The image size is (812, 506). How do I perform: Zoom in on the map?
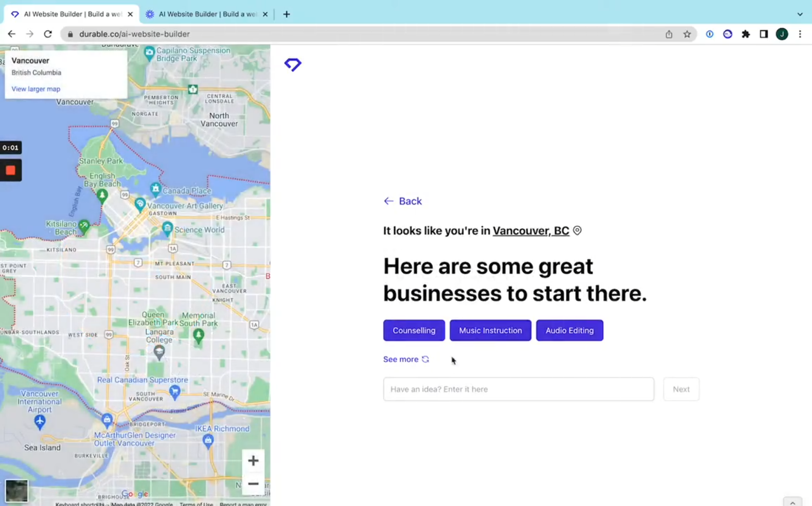(x=253, y=460)
